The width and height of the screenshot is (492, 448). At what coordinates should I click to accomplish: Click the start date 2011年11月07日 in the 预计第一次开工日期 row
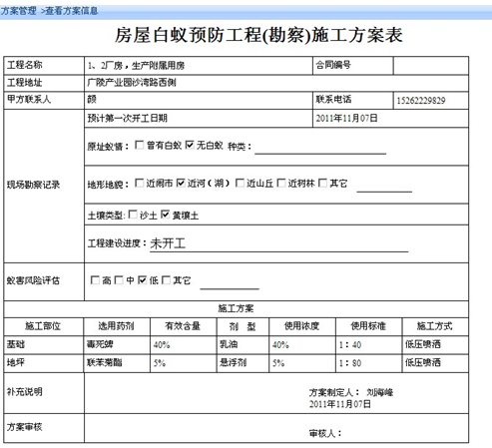tap(347, 118)
